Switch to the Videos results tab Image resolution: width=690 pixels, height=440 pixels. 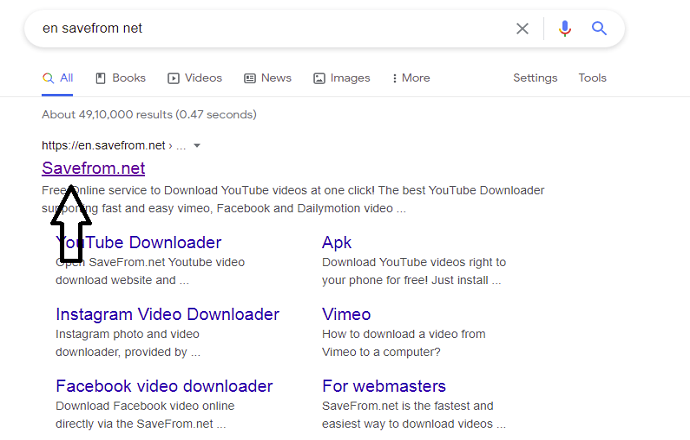(194, 78)
